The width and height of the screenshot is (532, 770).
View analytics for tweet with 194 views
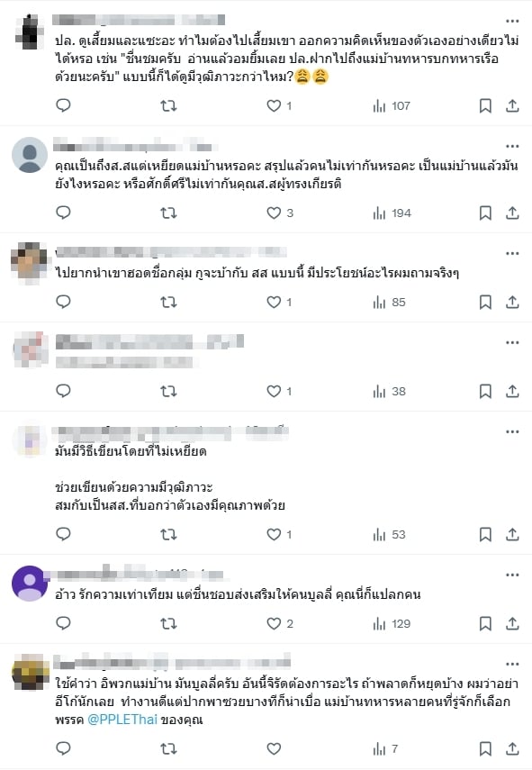coord(392,213)
